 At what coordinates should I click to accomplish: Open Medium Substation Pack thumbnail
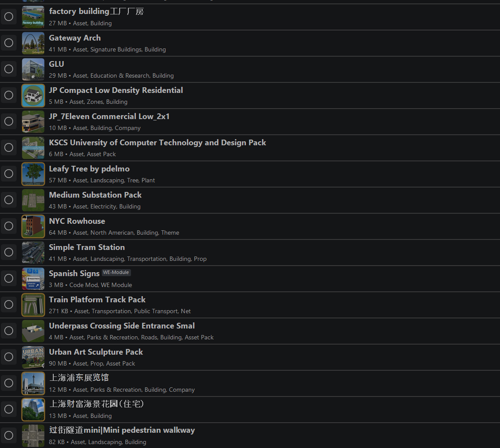pos(33,200)
